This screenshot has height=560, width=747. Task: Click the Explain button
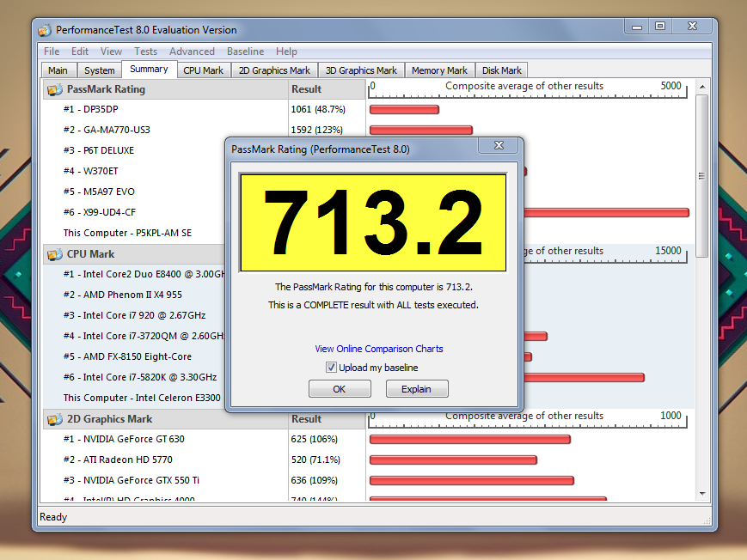coord(416,389)
